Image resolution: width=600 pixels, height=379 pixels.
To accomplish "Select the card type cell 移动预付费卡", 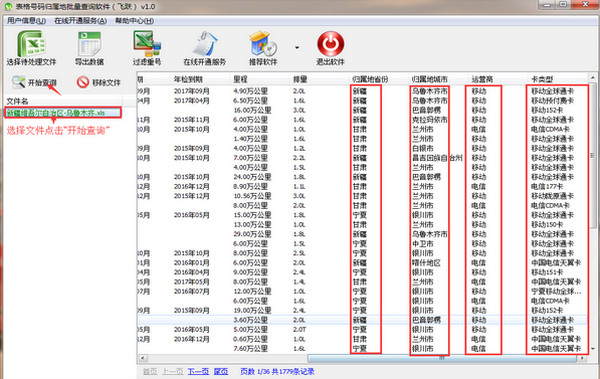I will point(552,101).
